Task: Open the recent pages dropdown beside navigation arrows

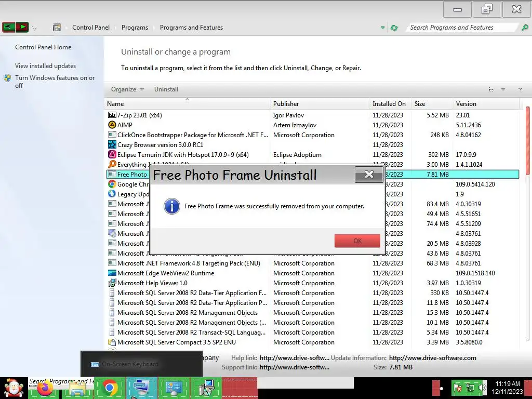Action: pyautogui.click(x=34, y=28)
